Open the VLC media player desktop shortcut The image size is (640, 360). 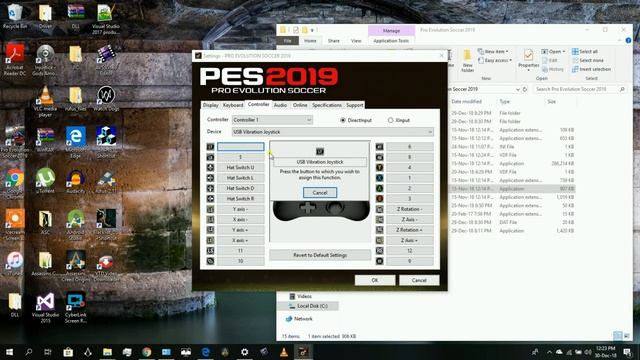pos(45,101)
